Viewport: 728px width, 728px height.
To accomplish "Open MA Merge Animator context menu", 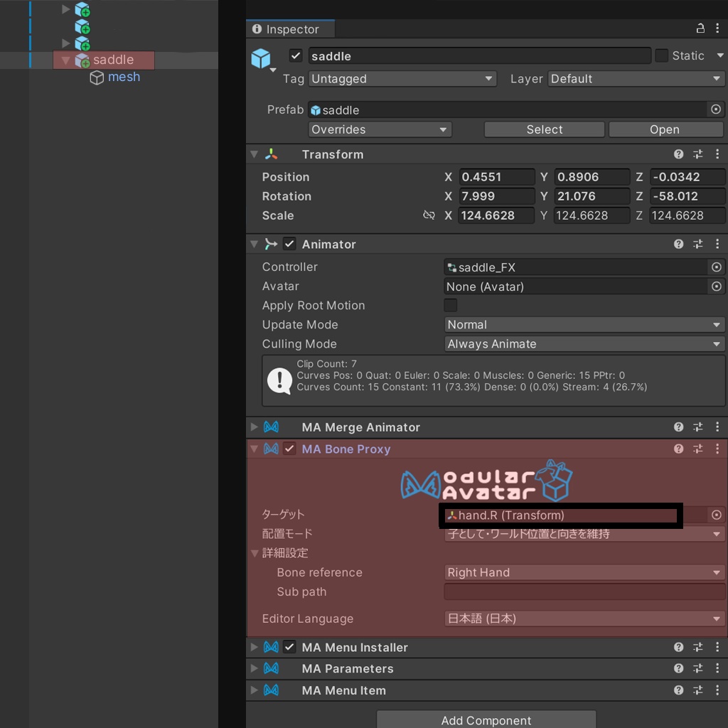I will (x=717, y=427).
